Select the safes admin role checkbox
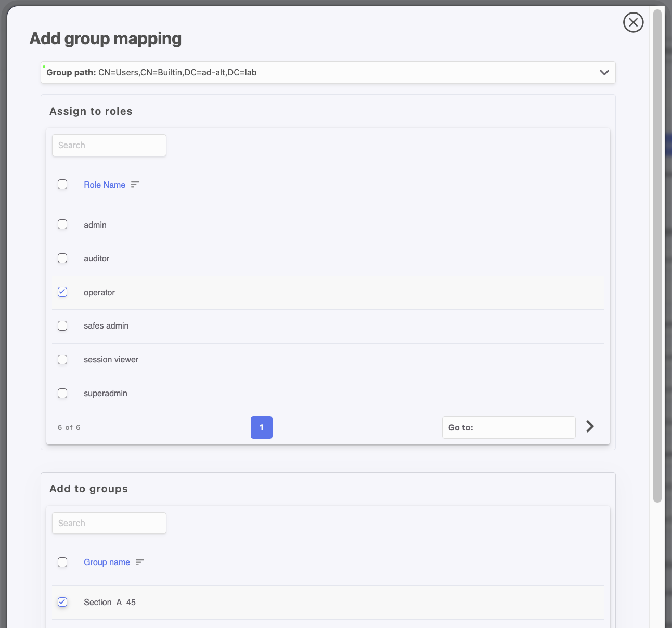Image resolution: width=672 pixels, height=628 pixels. pos(62,326)
